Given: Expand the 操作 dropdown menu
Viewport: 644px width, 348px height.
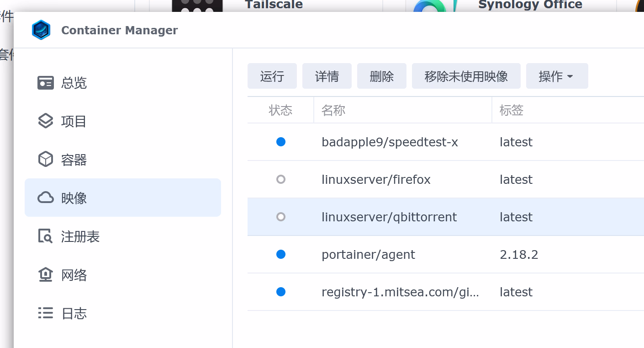Looking at the screenshot, I should click(556, 76).
